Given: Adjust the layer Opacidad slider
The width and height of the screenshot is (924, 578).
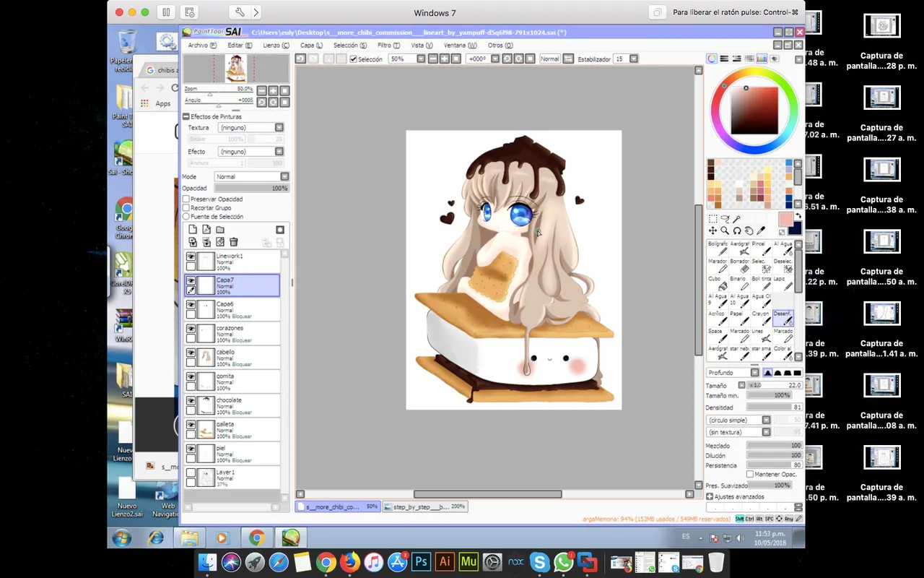Looking at the screenshot, I should click(252, 188).
